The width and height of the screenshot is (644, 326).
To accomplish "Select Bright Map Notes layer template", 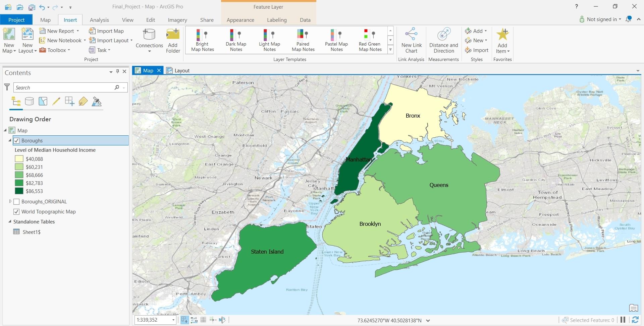I will [202, 40].
